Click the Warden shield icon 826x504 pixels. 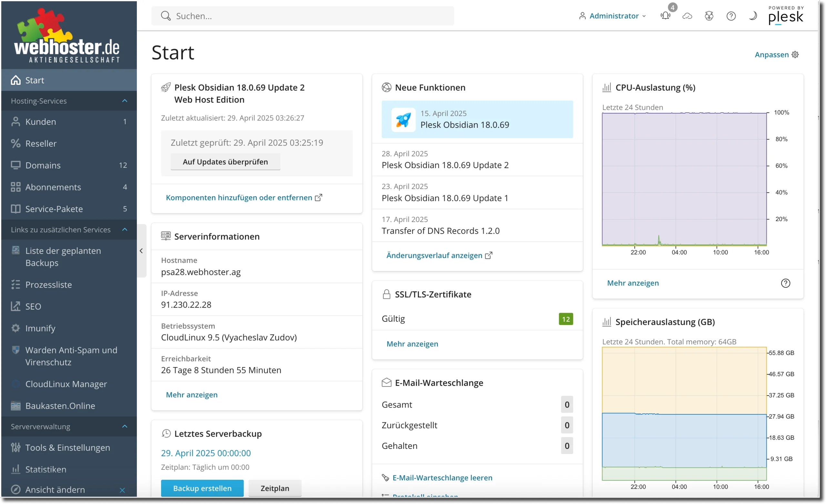[x=15, y=350]
